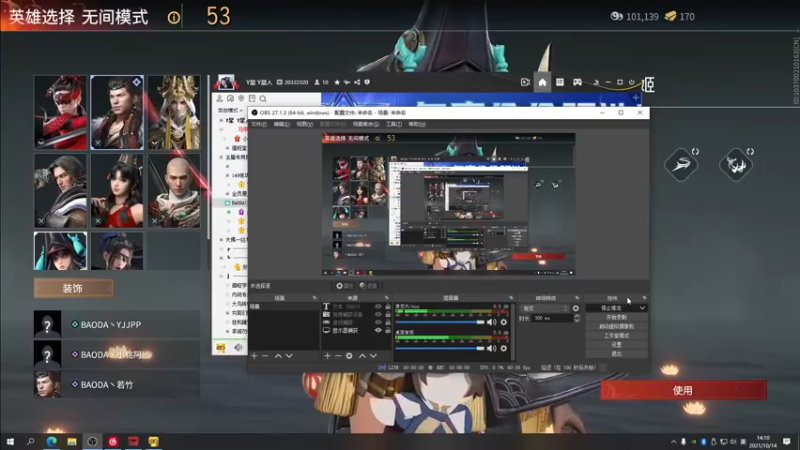The height and width of the screenshot is (450, 800).
Task: Open the gamepad icon in the YY window toolbar
Action: 577,82
